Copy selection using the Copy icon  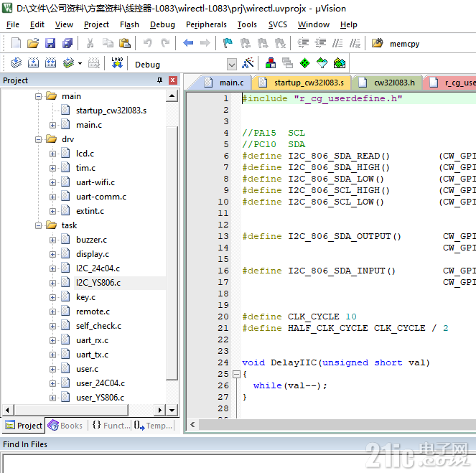[x=108, y=43]
